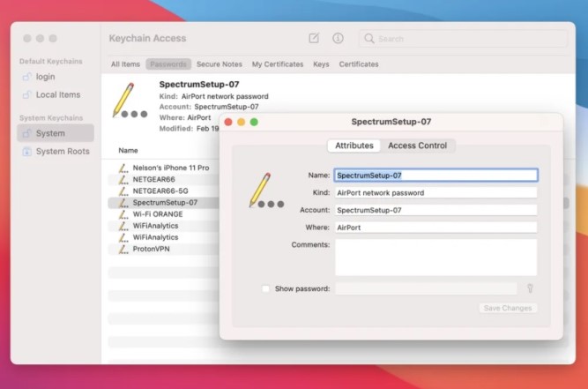The image size is (588, 389).
Task: Select the System keychain
Action: click(49, 133)
